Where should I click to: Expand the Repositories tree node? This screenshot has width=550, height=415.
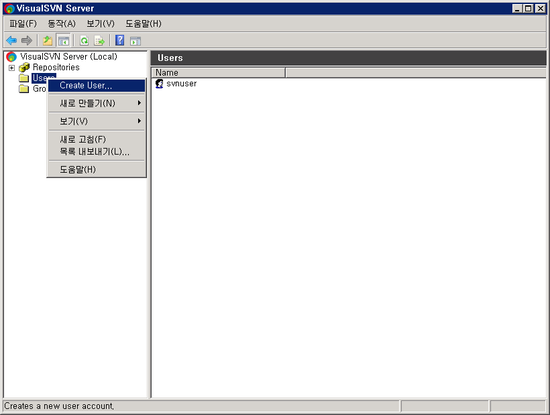[12, 68]
